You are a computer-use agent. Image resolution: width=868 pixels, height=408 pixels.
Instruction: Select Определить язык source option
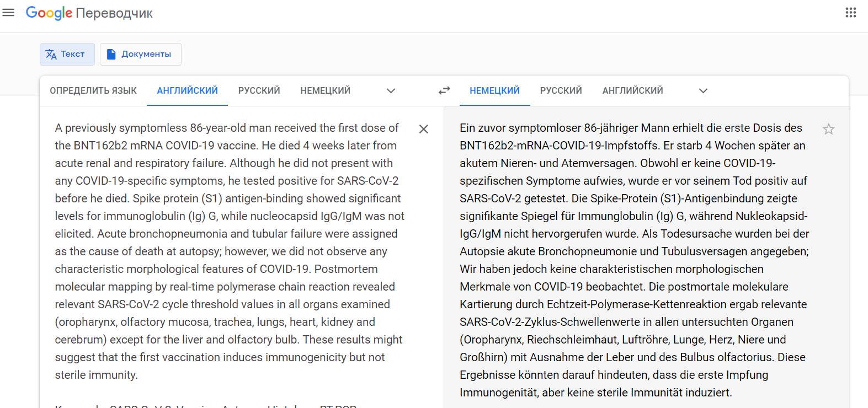93,90
